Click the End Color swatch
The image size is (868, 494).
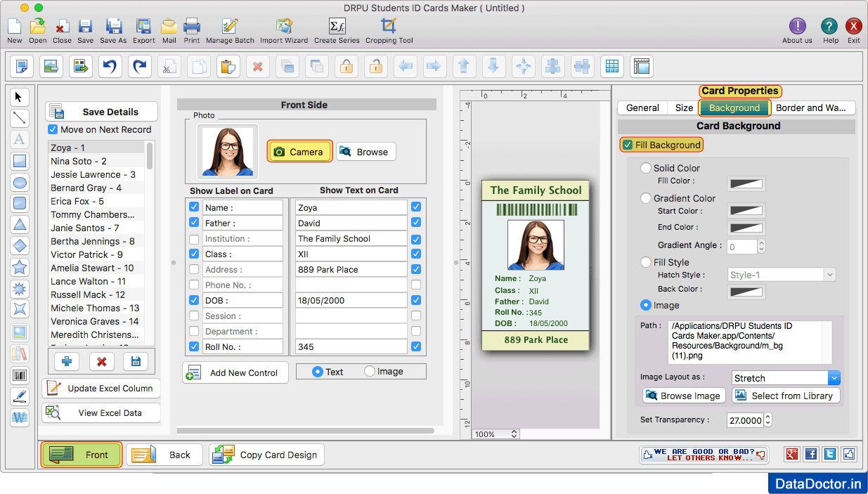(746, 228)
